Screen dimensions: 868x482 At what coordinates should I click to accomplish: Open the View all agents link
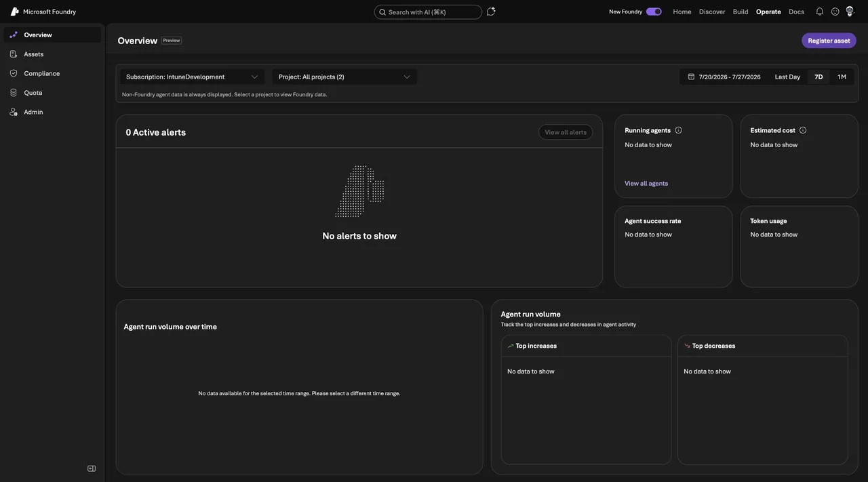pyautogui.click(x=646, y=183)
